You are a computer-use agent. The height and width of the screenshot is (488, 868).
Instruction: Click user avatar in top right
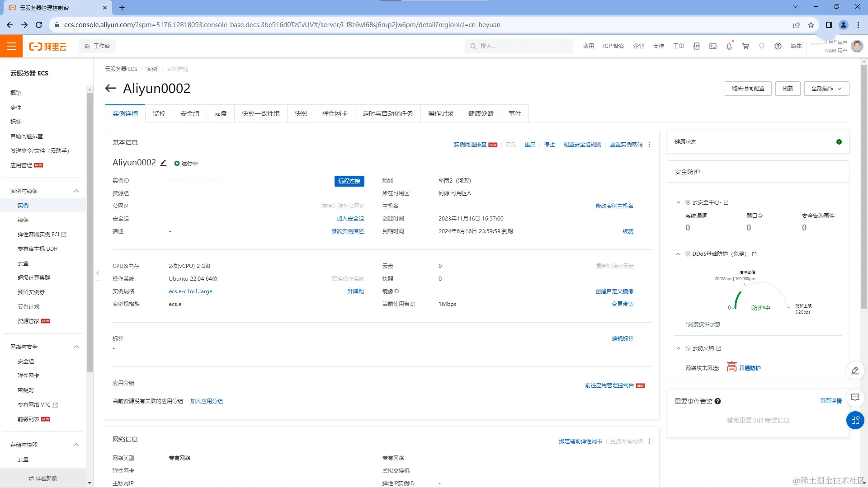(857, 46)
